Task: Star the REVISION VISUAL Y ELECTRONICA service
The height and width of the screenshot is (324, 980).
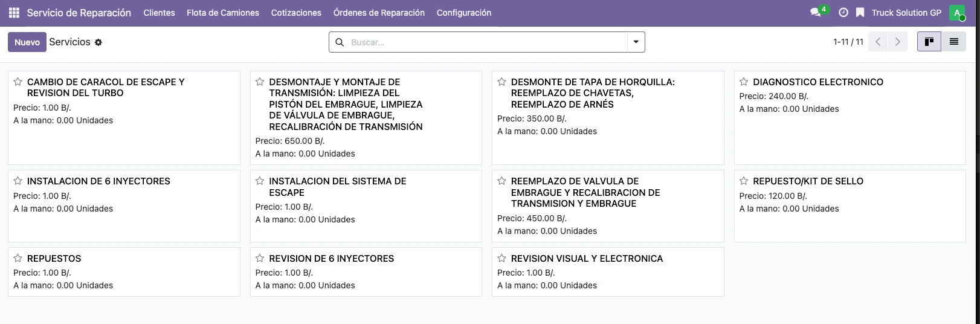Action: (x=501, y=258)
